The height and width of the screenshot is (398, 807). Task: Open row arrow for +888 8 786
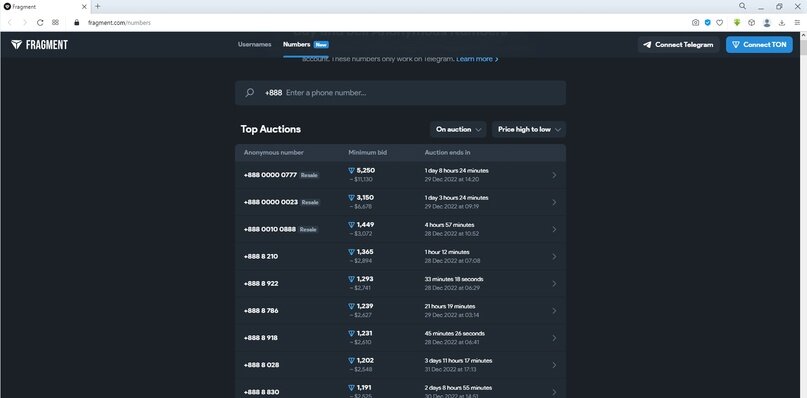[554, 311]
